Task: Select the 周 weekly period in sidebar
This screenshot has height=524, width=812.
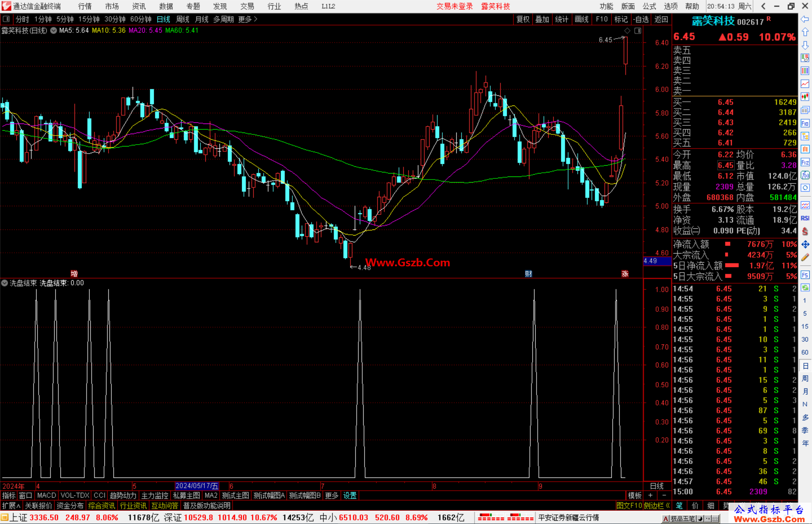Action: point(805,379)
